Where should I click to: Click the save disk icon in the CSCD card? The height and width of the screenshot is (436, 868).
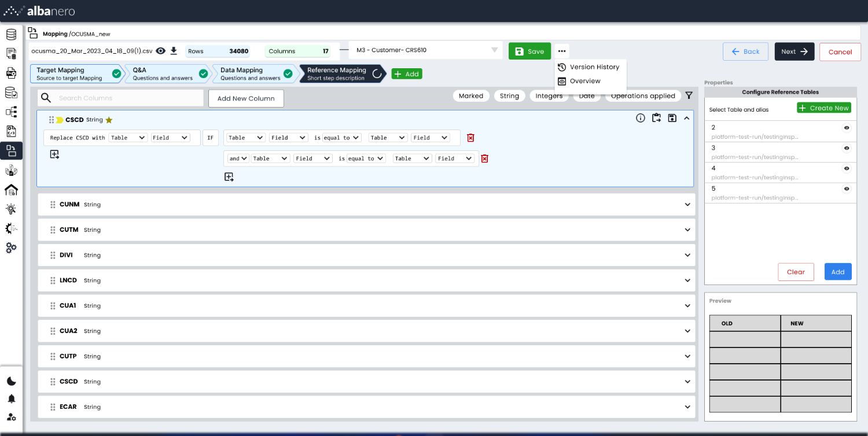tap(672, 118)
